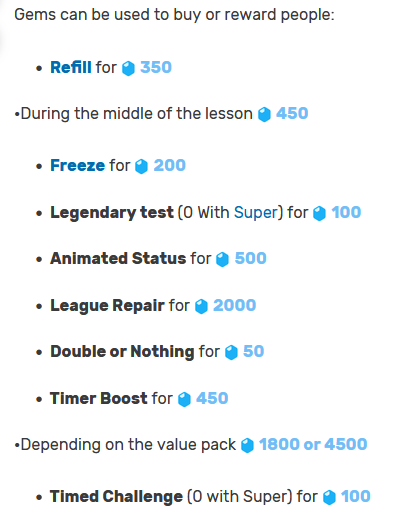Click the 350 gems link
The width and height of the screenshot is (400, 522).
(156, 67)
